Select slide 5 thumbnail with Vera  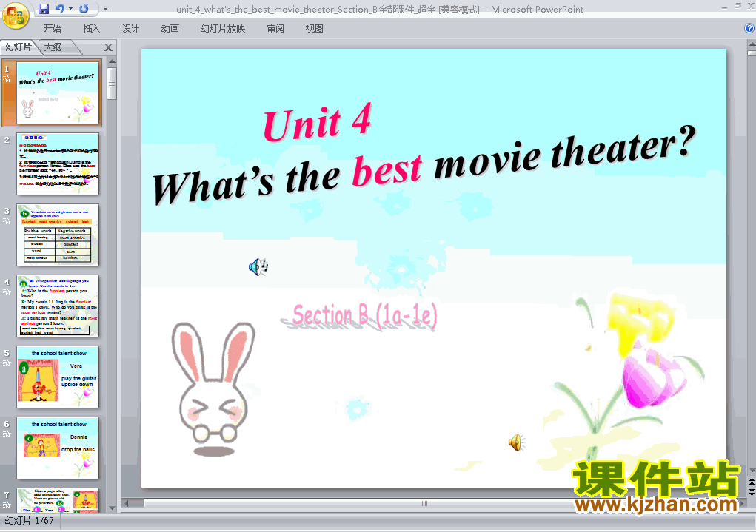click(x=58, y=377)
